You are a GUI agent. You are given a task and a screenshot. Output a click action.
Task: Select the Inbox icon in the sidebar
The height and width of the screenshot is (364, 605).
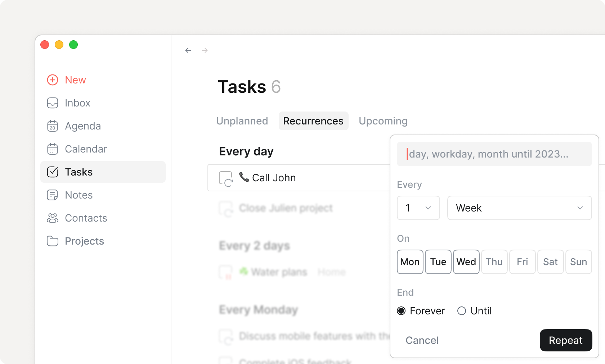click(52, 103)
